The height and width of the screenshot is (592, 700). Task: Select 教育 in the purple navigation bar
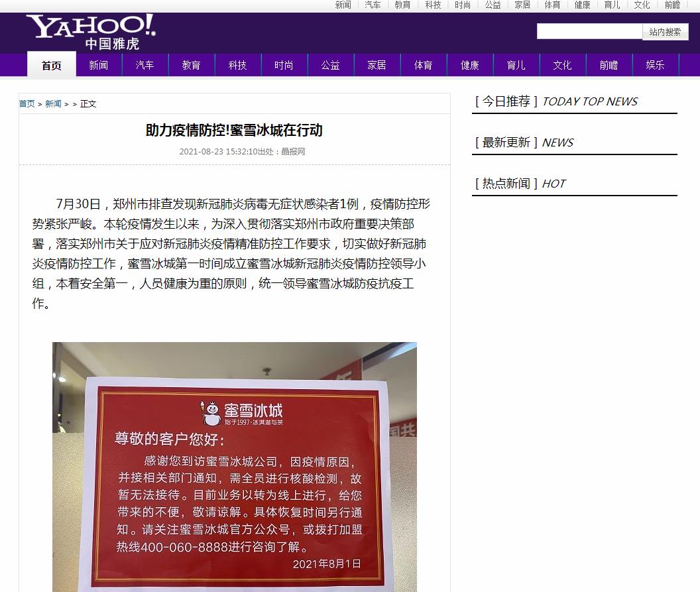[x=191, y=65]
